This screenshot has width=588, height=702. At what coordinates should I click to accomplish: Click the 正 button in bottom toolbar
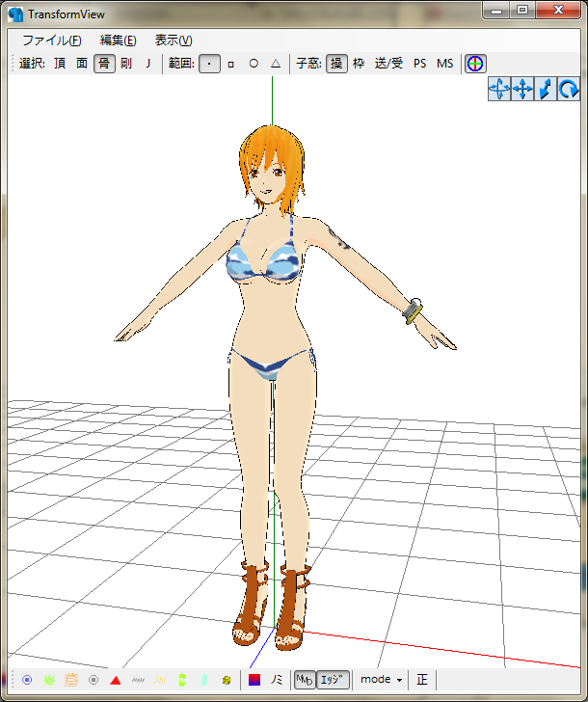click(422, 680)
